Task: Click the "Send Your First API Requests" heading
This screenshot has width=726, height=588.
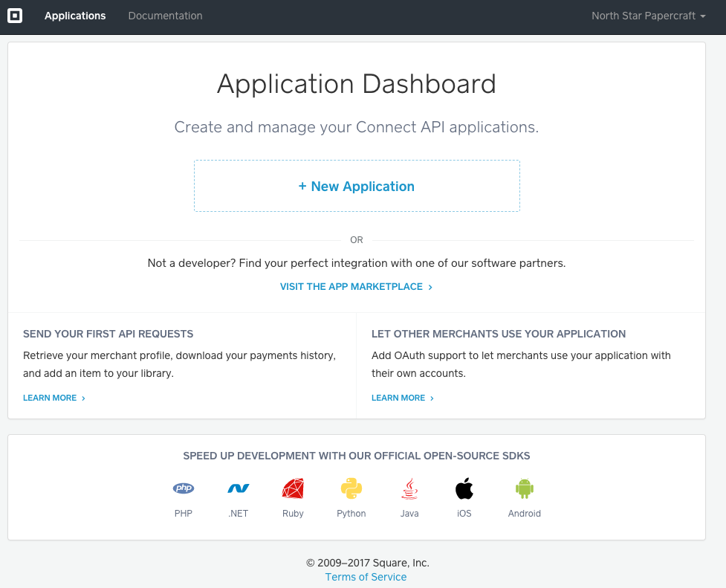Action: tap(108, 334)
